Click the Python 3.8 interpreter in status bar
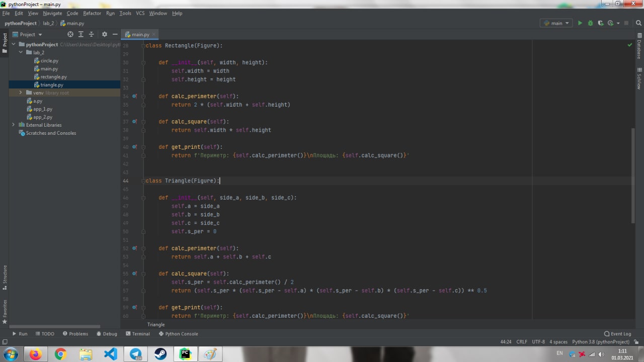Image resolution: width=644 pixels, height=362 pixels. tap(601, 341)
